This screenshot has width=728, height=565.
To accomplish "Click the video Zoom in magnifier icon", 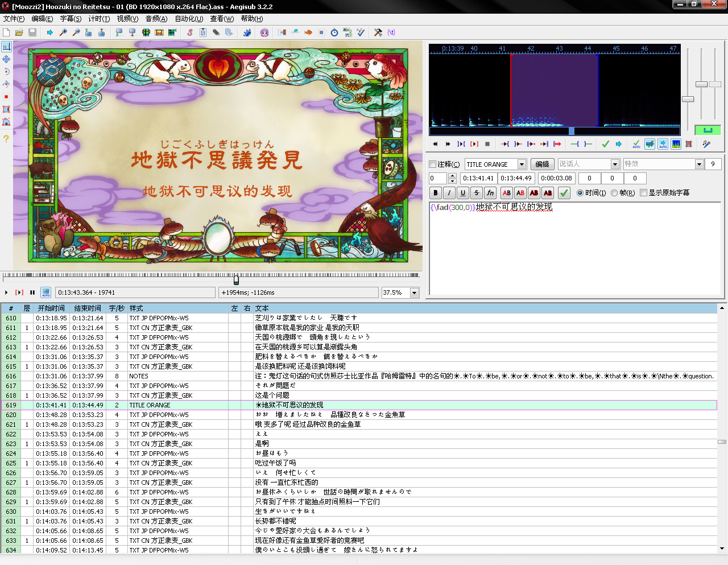I will click(x=63, y=32).
